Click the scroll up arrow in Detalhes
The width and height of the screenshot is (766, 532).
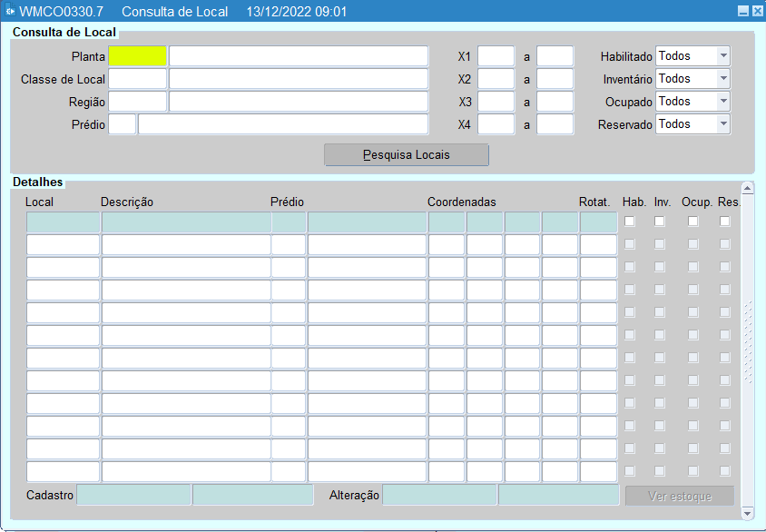click(x=748, y=188)
